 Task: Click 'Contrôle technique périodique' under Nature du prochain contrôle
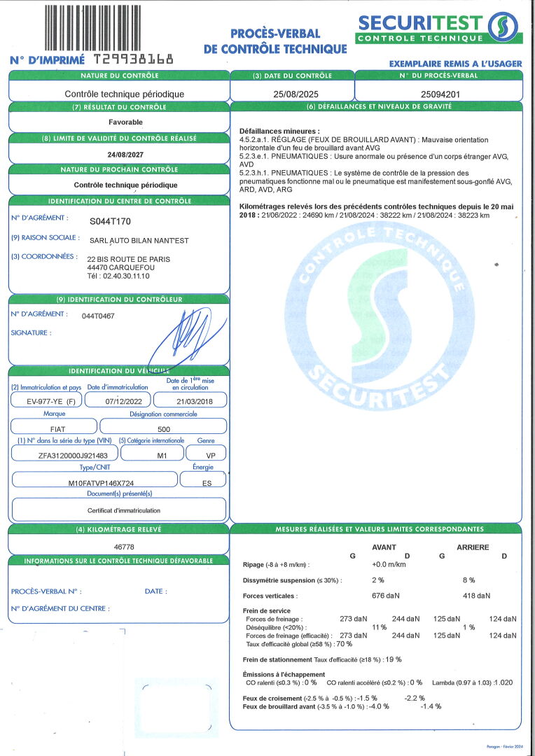[x=125, y=185]
